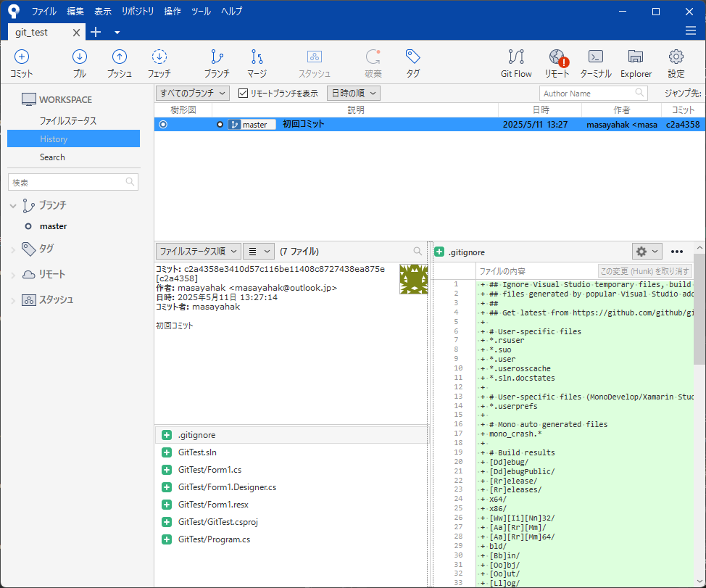Image resolution: width=706 pixels, height=588 pixels.
Task: Open the ツール menu
Action: tap(201, 11)
